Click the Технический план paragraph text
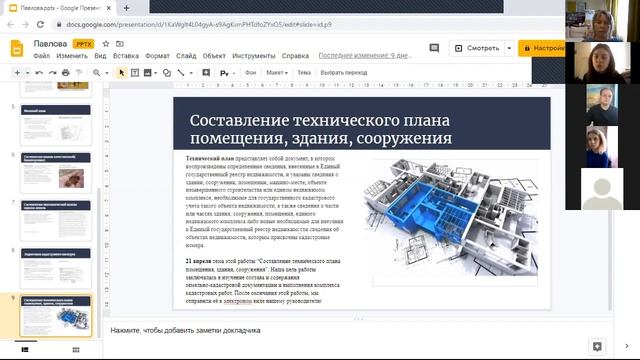 tap(264, 202)
